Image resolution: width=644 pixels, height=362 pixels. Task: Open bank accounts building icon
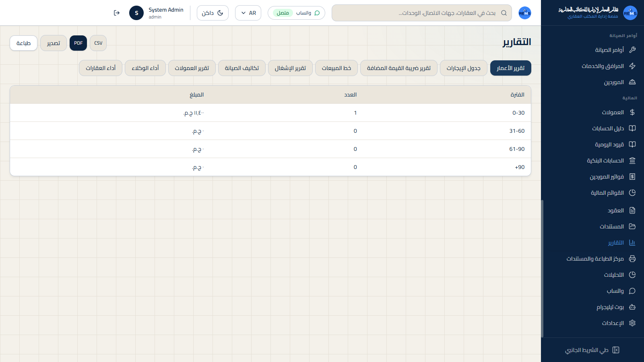coord(632,160)
